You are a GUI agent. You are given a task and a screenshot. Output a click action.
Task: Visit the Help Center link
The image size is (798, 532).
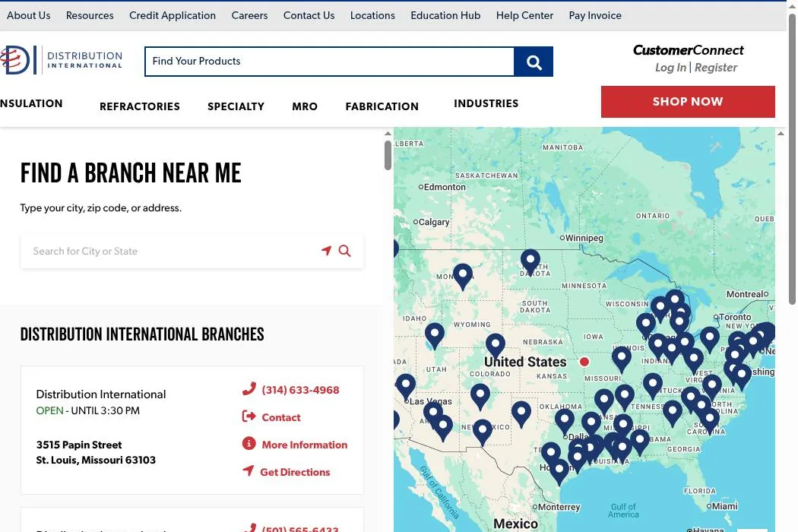pyautogui.click(x=524, y=16)
